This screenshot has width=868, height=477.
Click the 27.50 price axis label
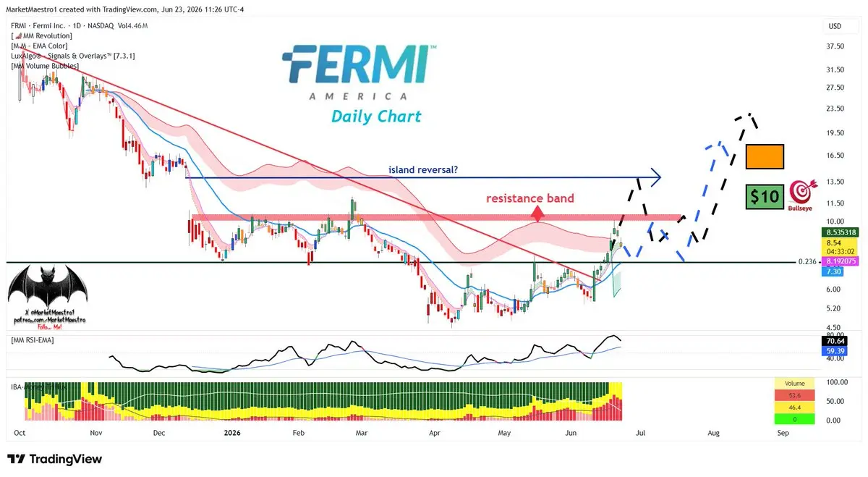click(835, 88)
